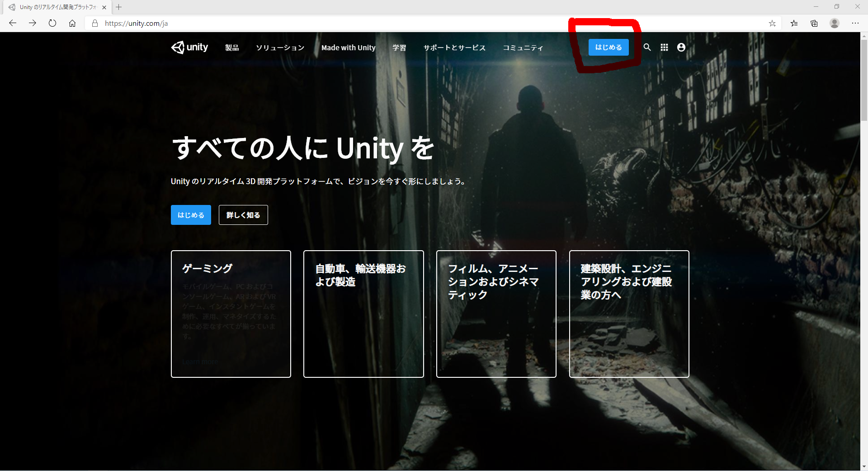Open the サポートとサービス menu
The image size is (868, 471).
click(x=454, y=48)
